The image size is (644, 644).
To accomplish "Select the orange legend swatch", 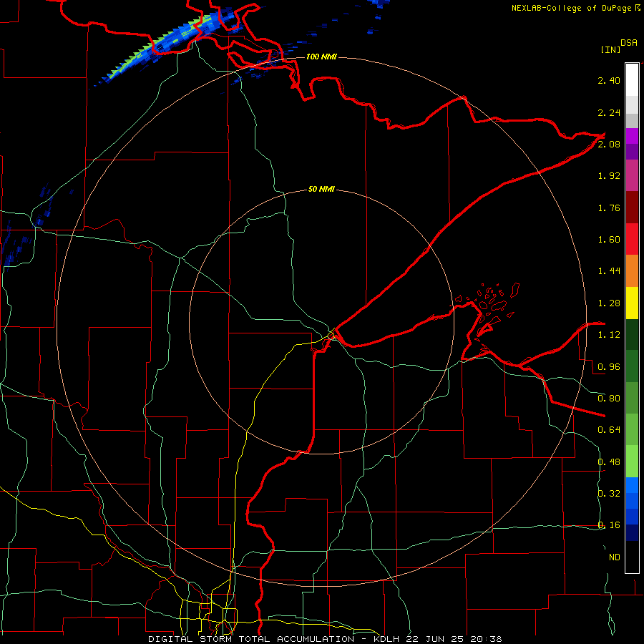I will 632,271.
